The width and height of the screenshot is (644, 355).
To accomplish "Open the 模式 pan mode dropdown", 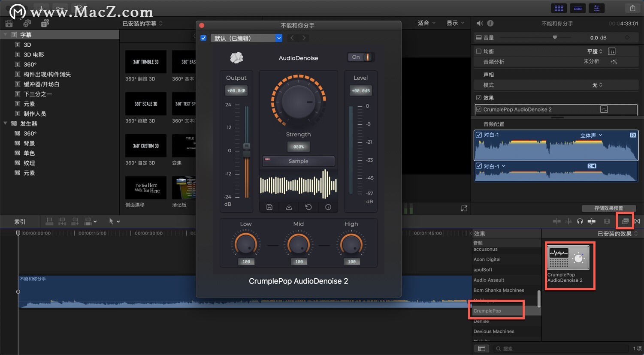I will click(x=597, y=85).
